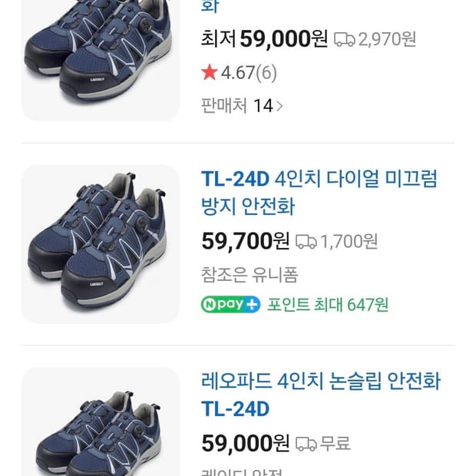The width and height of the screenshot is (476, 476).
Task: Select the 최저 59,000원 lowest price
Action: tap(264, 39)
